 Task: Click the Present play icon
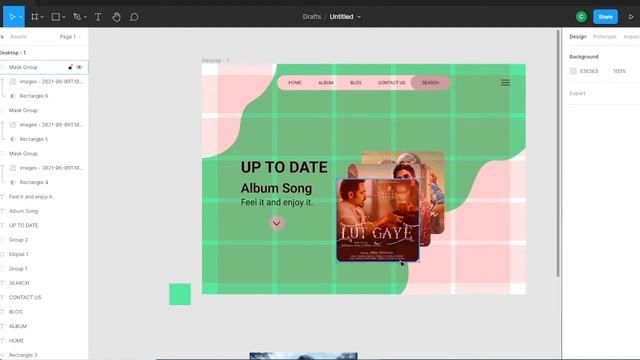point(631,17)
